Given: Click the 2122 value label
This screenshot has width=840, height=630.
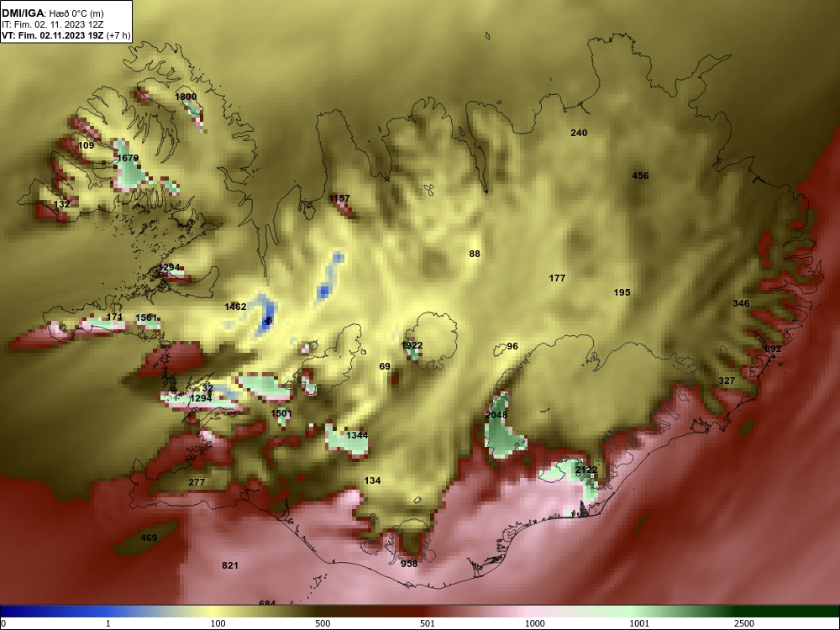Looking at the screenshot, I should (586, 470).
